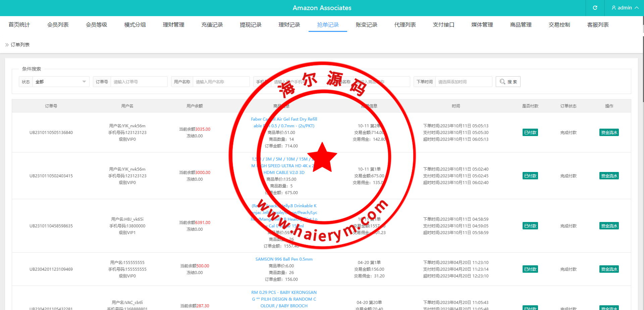
Task: Open the 商品管理 tab
Action: coord(521,25)
